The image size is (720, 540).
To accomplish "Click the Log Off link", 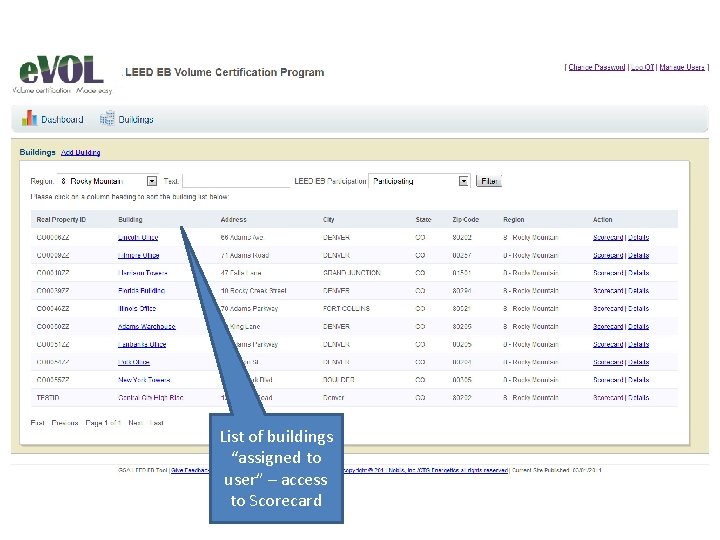I will click(x=642, y=67).
